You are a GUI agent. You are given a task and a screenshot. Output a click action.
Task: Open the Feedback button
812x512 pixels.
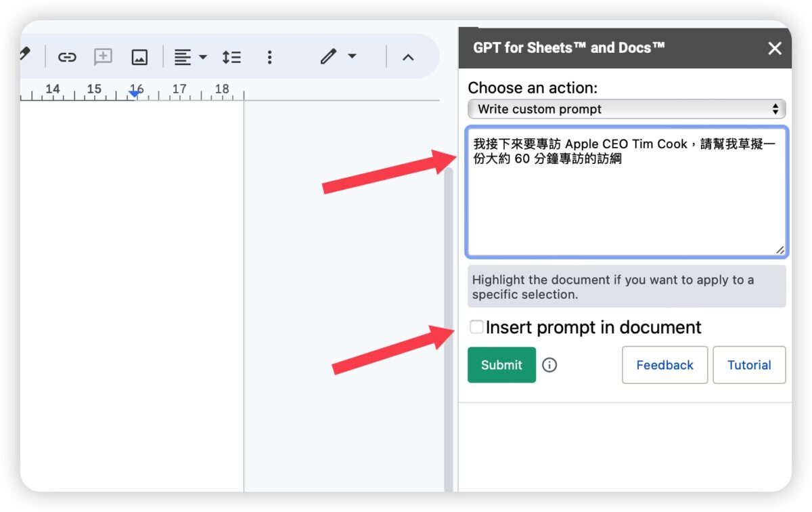click(x=664, y=365)
